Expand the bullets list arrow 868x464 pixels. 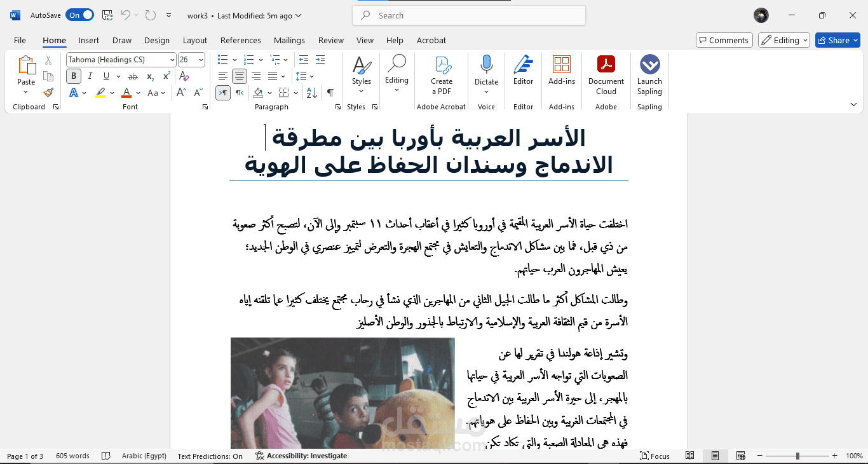coord(233,60)
